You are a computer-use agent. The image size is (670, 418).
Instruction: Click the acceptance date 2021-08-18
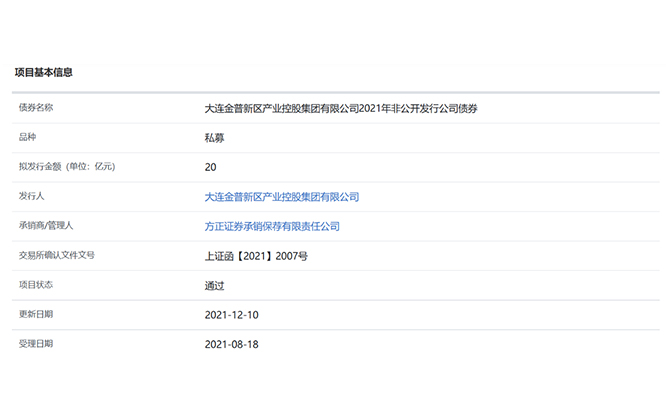(x=230, y=344)
